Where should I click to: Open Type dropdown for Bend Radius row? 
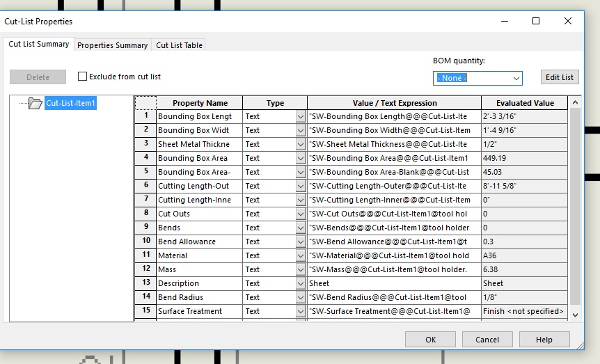pyautogui.click(x=301, y=297)
